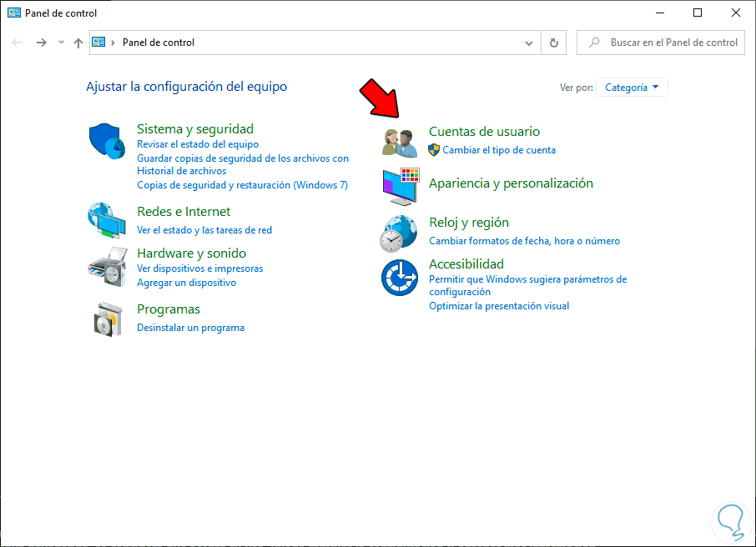This screenshot has width=756, height=547.
Task: Open the Reloj y región clock icon
Action: 398,233
